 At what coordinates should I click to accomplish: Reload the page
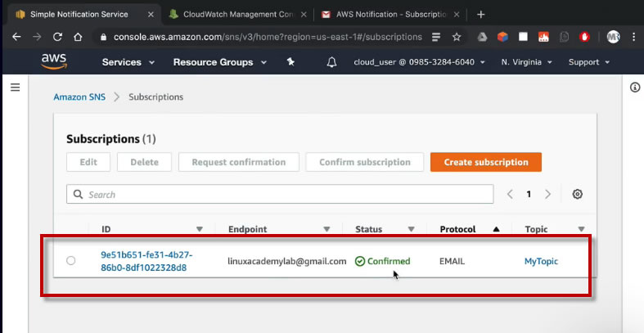(57, 37)
